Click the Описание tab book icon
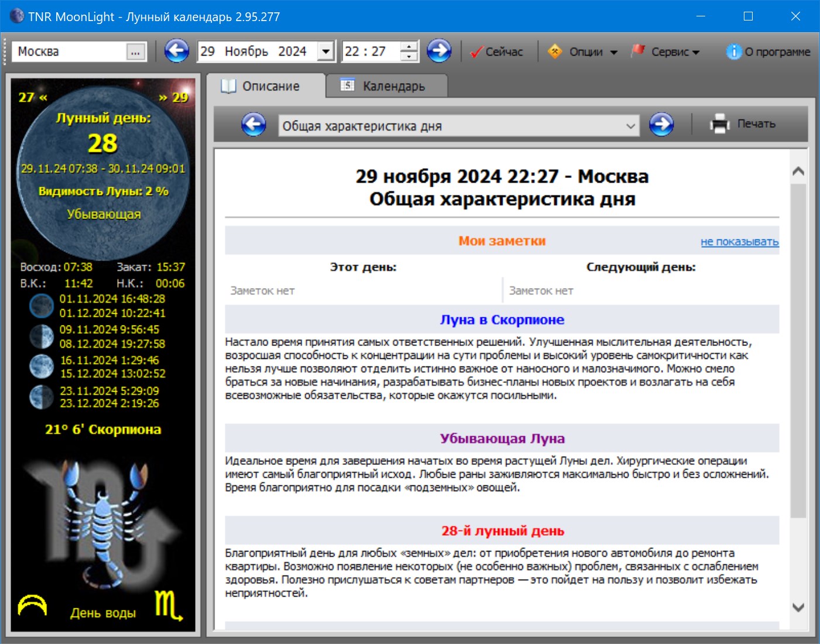Viewport: 820px width, 644px height. (x=228, y=86)
